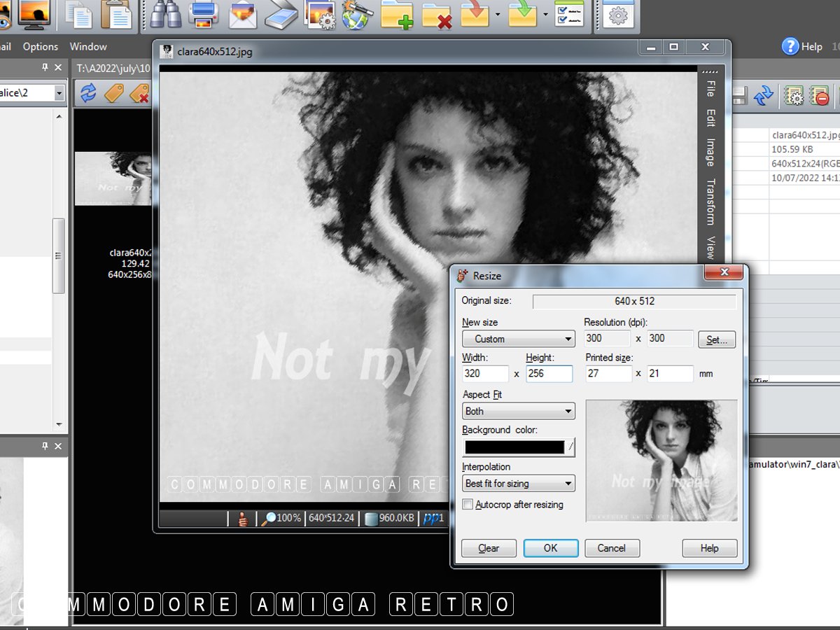Click the printer icon in toolbar
Image resolution: width=840 pixels, height=630 pixels.
pyautogui.click(x=204, y=14)
